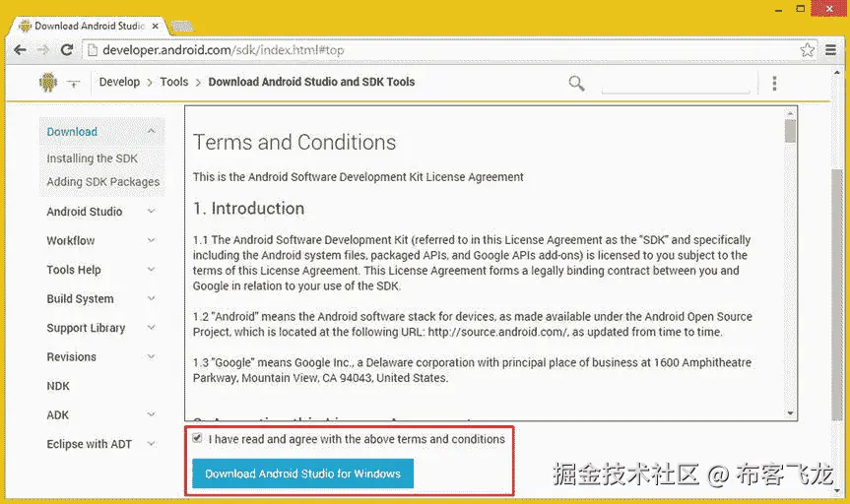
Task: Click the browser forward arrow
Action: pos(43,50)
